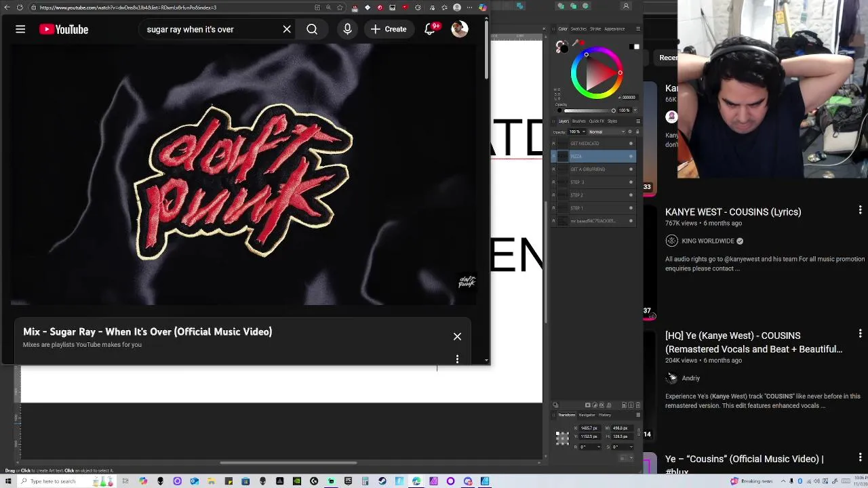Image resolution: width=868 pixels, height=488 pixels.
Task: Toggle visibility of STEP 2 layer
Action: click(x=631, y=195)
